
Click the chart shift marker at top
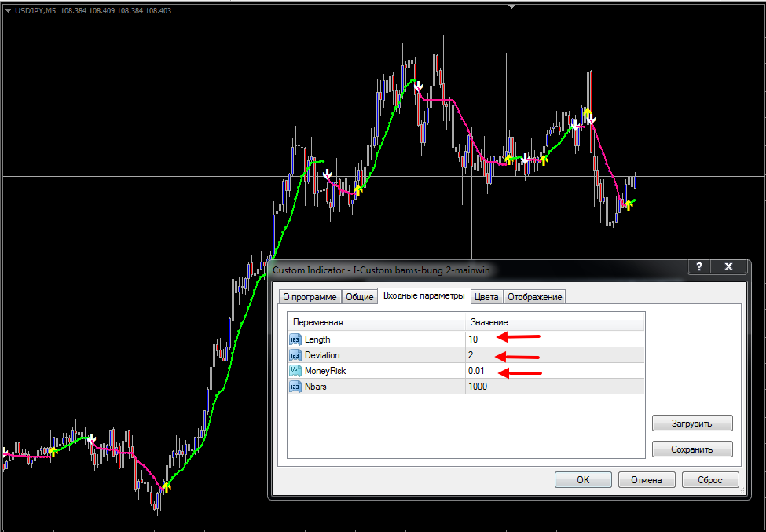pos(511,7)
